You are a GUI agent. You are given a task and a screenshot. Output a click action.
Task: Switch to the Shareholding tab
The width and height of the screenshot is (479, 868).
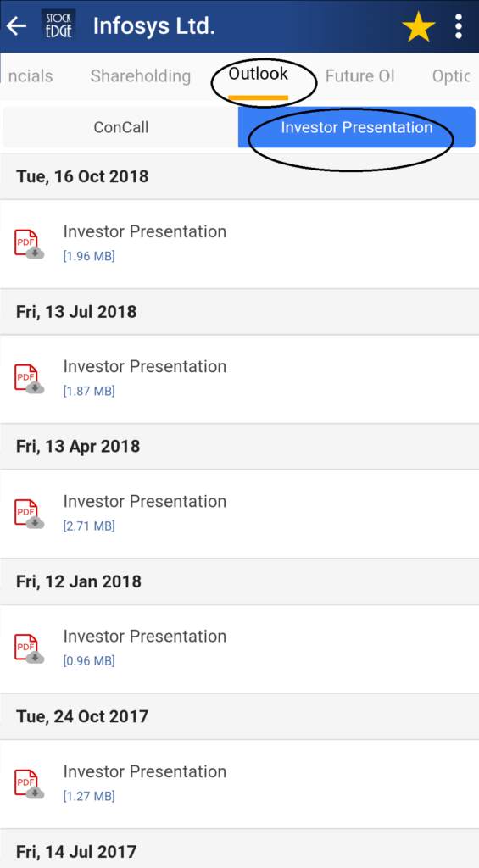(x=141, y=76)
